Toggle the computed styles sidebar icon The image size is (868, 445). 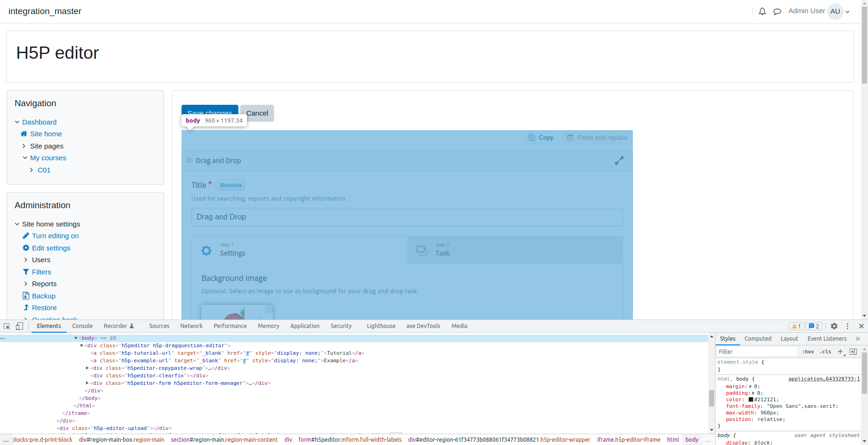(853, 351)
